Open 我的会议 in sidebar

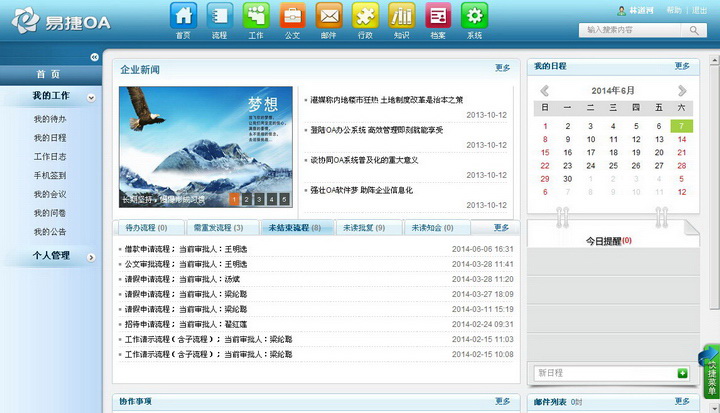click(50, 194)
